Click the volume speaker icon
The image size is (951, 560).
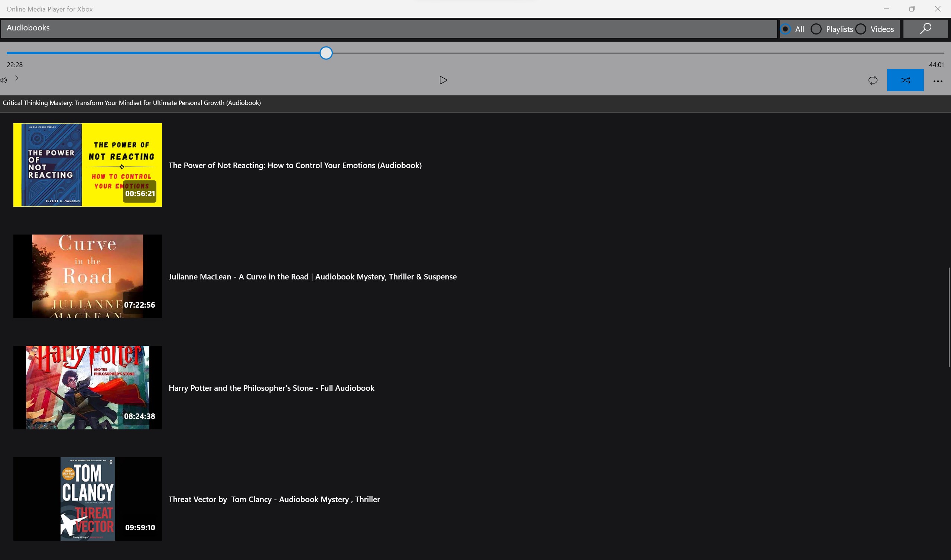[x=4, y=80]
